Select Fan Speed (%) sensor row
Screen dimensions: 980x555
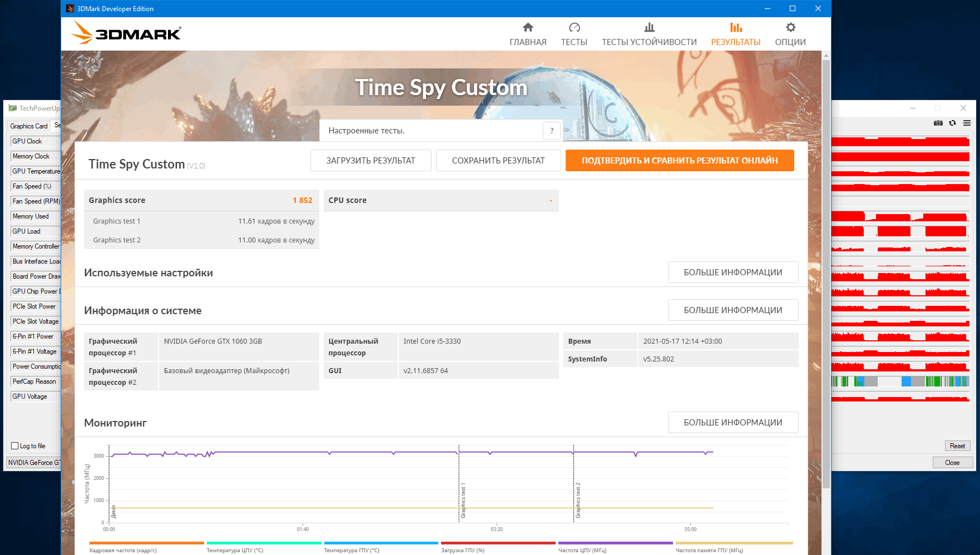click(36, 186)
